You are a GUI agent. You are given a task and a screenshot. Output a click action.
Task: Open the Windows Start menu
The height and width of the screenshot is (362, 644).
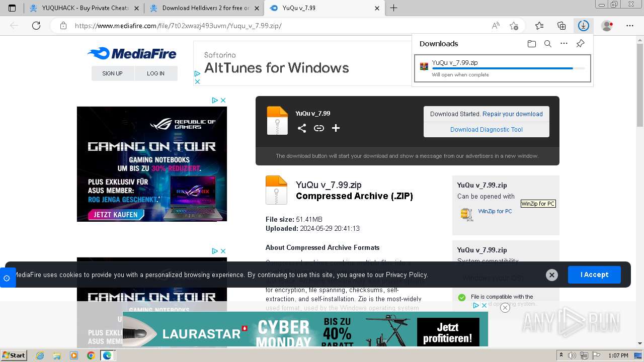14,355
